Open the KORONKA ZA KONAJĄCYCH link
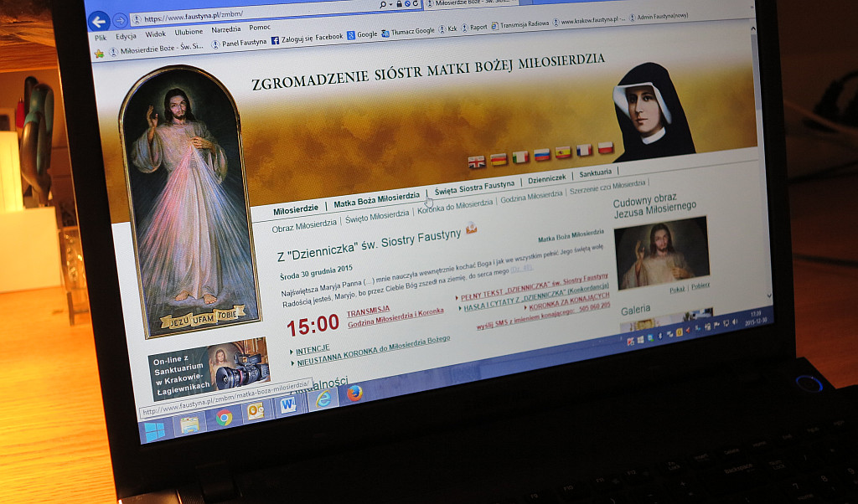Image resolution: width=858 pixels, height=504 pixels. pyautogui.click(x=569, y=301)
